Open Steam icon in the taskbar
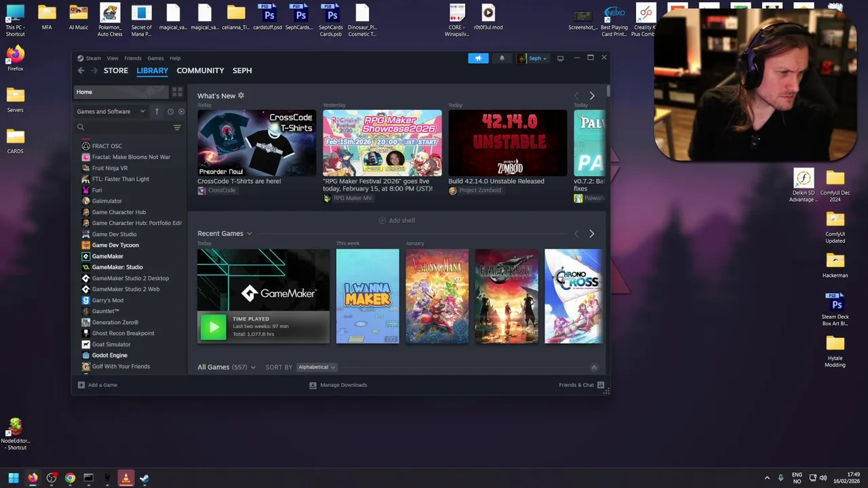Screen dimensions: 868x488 pos(144,478)
